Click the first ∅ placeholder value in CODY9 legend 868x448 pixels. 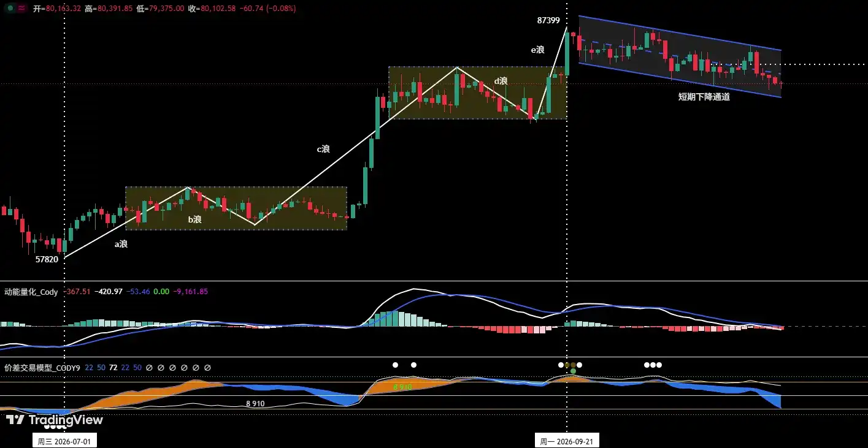point(149,368)
